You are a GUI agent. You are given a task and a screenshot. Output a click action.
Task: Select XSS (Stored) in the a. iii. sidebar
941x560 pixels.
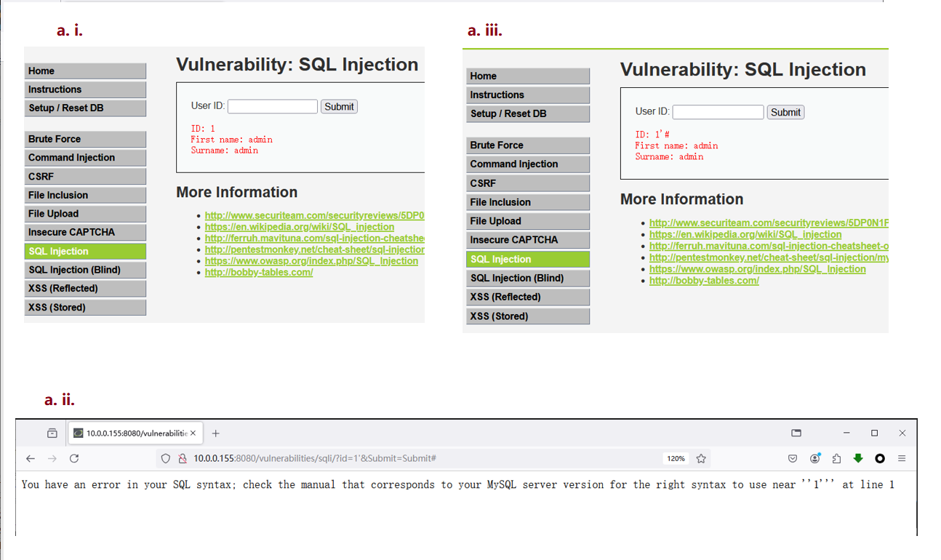528,316
